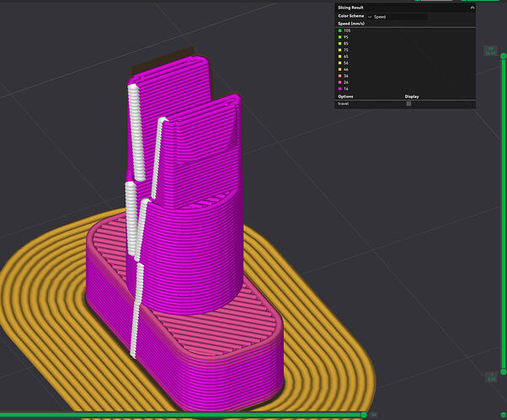The height and width of the screenshot is (420, 507).
Task: Click the 65 mm/s legend square
Action: click(340, 56)
